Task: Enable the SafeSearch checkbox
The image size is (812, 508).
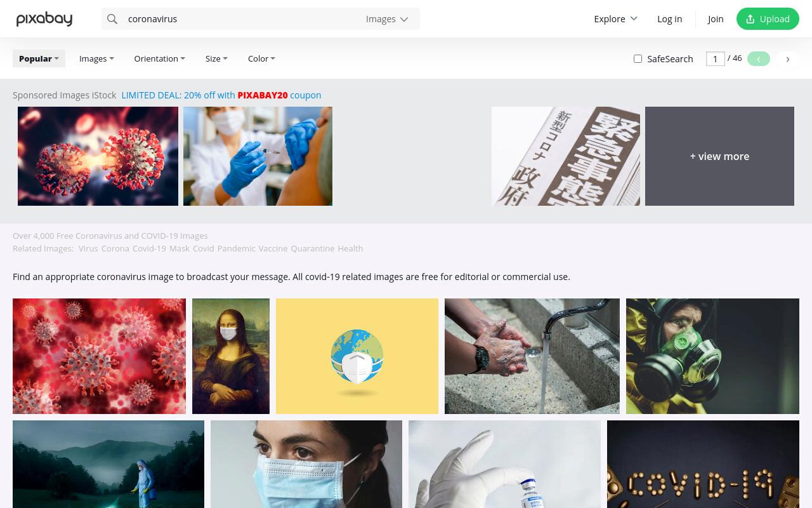Action: 638,58
